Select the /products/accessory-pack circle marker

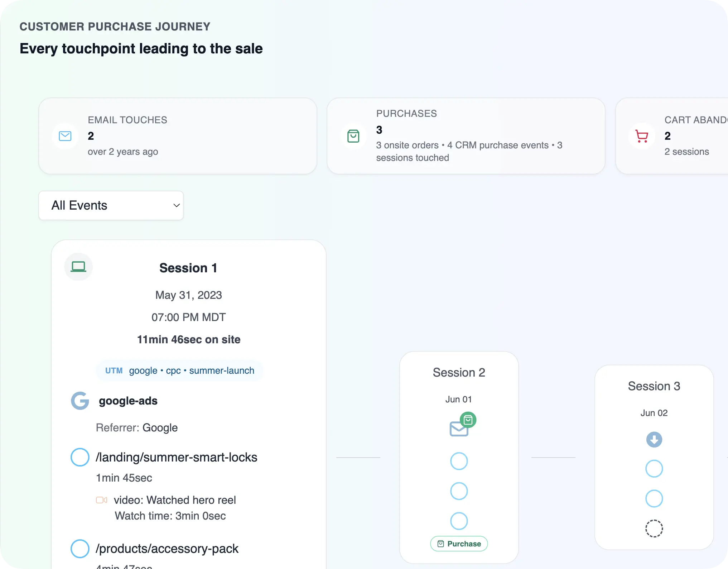click(80, 549)
